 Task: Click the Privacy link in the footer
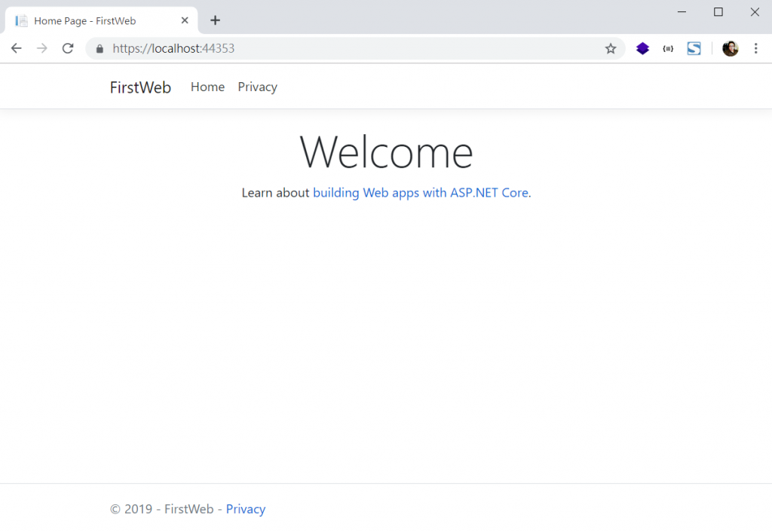coord(245,509)
